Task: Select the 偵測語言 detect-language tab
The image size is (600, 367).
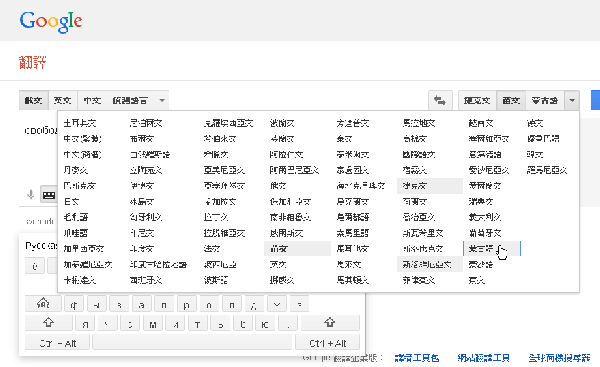Action: pyautogui.click(x=130, y=101)
